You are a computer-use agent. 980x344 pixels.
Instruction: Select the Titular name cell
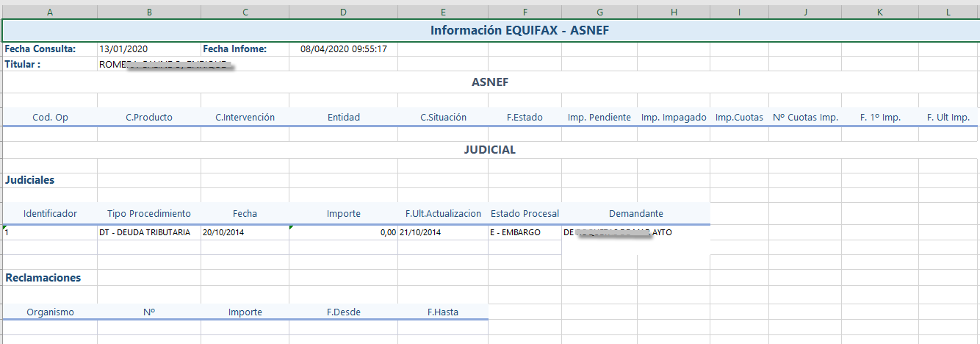(x=166, y=64)
